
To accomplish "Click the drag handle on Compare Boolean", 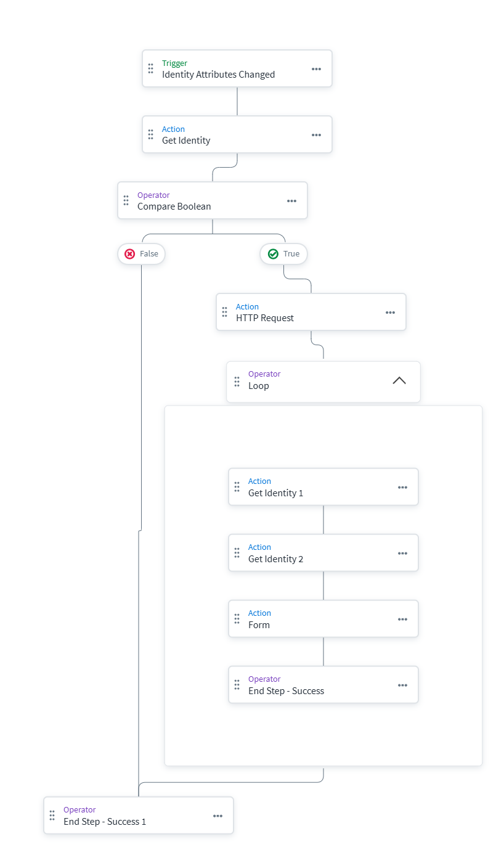I will click(x=126, y=200).
